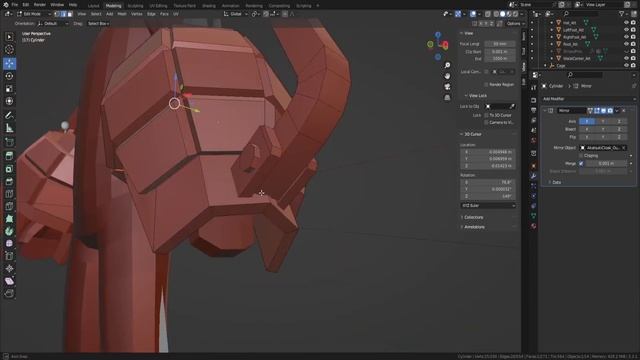This screenshot has width=640, height=360.
Task: Activate the Scale tool
Action: 9,89
